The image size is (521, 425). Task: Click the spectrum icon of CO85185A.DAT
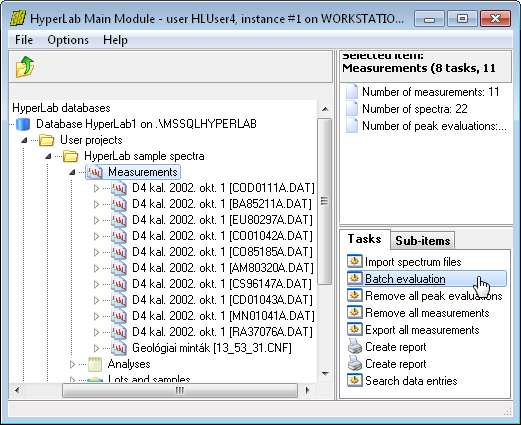pos(119,252)
